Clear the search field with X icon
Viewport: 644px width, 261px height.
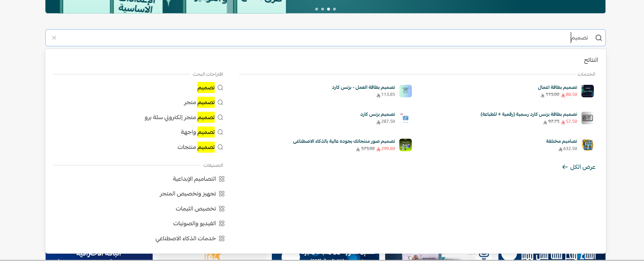pyautogui.click(x=54, y=38)
